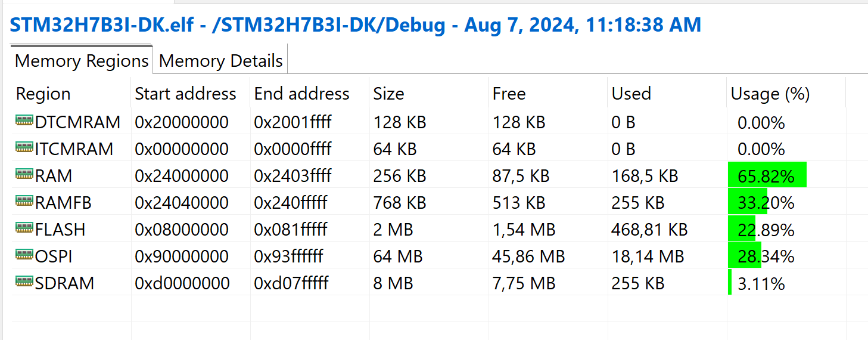Sort by the Start address column header

pyautogui.click(x=185, y=94)
